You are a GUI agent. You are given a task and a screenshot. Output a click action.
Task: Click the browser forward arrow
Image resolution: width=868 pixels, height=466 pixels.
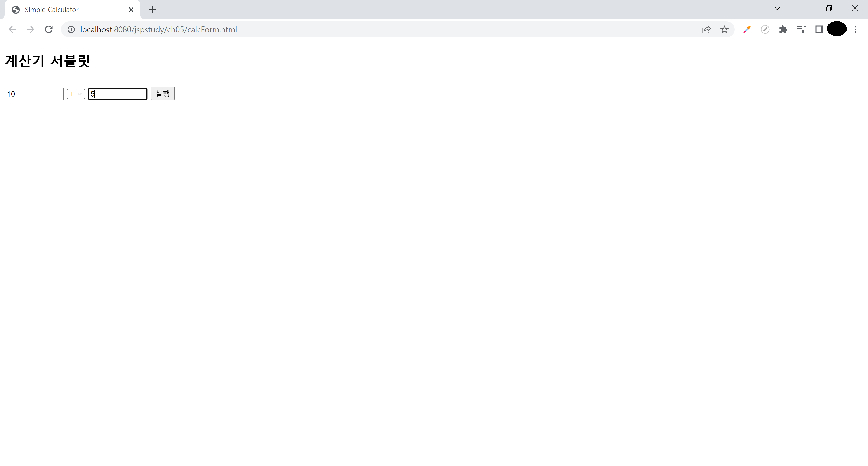pos(30,29)
